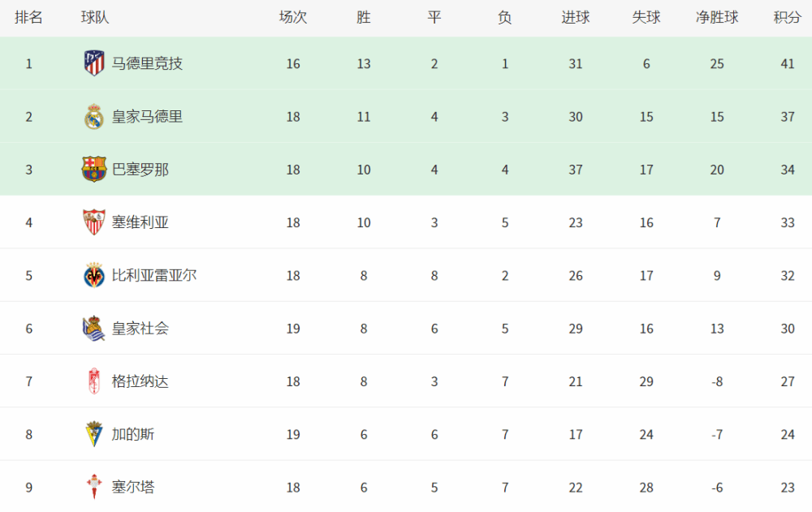Click the 进球 column header
The image size is (812, 512).
(576, 18)
